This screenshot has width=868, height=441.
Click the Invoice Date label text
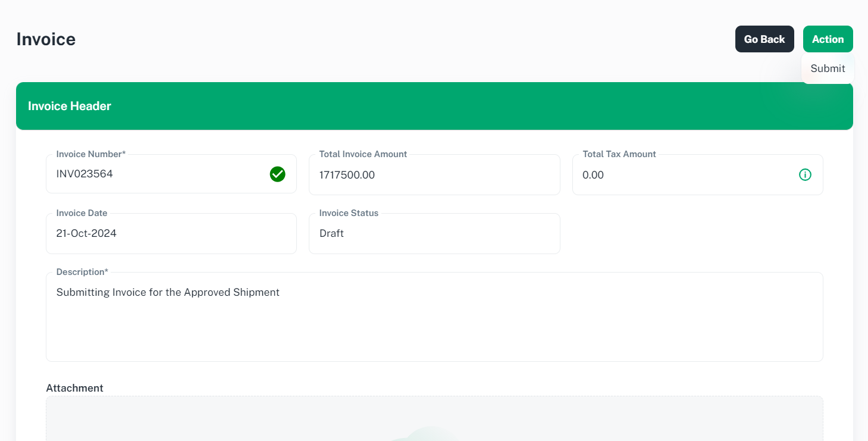point(82,213)
